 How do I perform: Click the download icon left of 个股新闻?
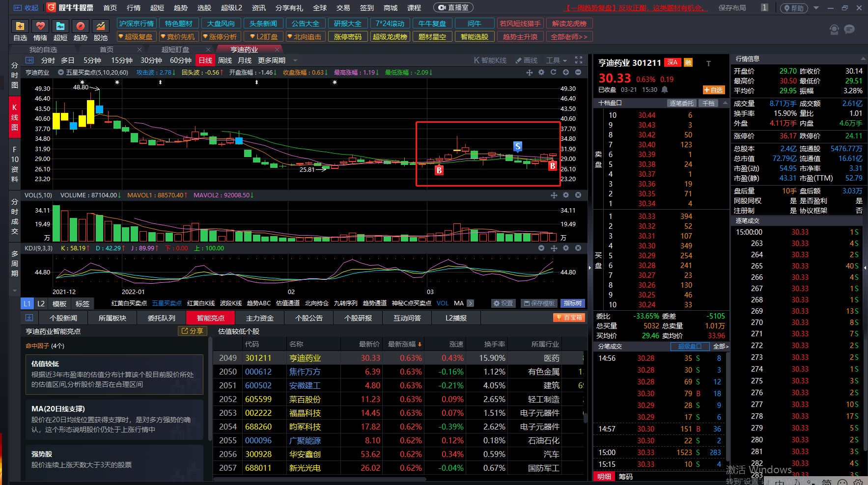[x=29, y=318]
